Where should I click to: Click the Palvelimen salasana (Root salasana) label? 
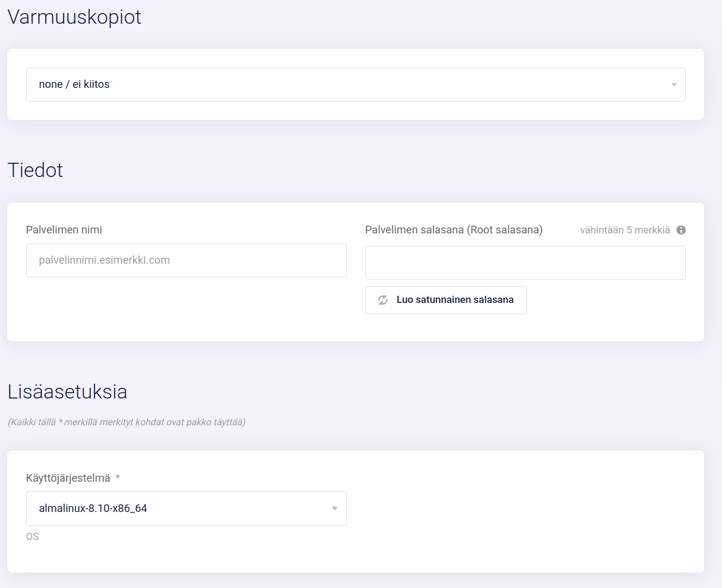pyautogui.click(x=454, y=230)
